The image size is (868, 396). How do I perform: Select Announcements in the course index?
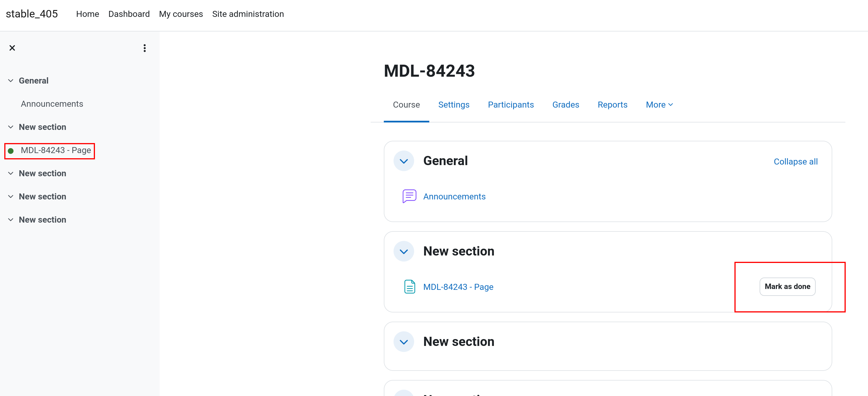pyautogui.click(x=52, y=104)
